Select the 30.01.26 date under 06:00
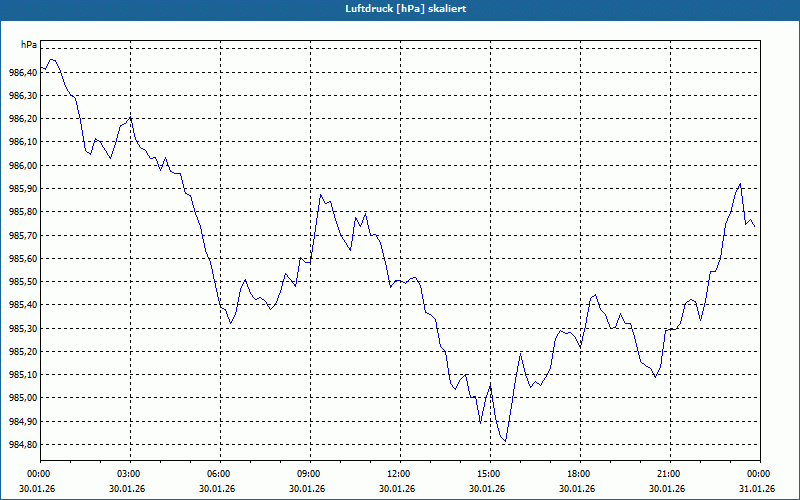This screenshot has width=800, height=500. [217, 489]
